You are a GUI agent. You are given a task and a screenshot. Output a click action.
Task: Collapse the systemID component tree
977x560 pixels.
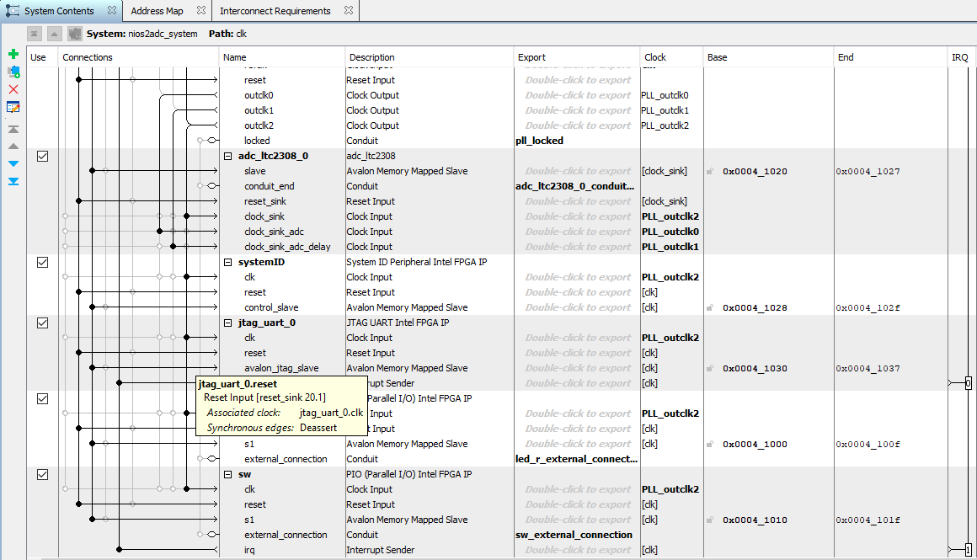[x=228, y=262]
